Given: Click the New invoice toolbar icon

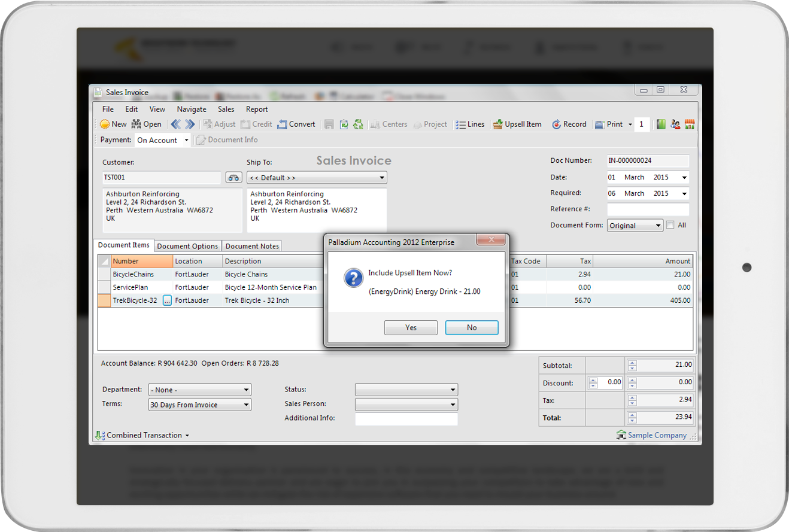Looking at the screenshot, I should (x=105, y=124).
